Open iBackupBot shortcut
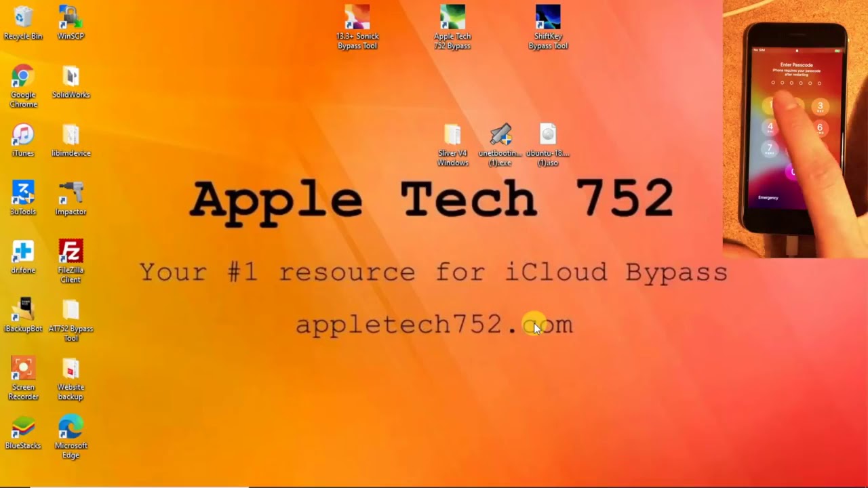 pyautogui.click(x=23, y=315)
